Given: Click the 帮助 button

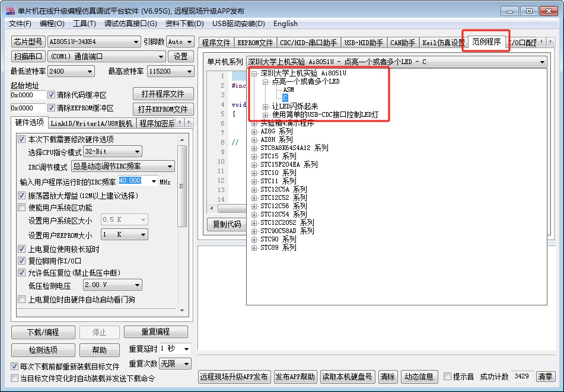Looking at the screenshot, I should click(x=99, y=350).
